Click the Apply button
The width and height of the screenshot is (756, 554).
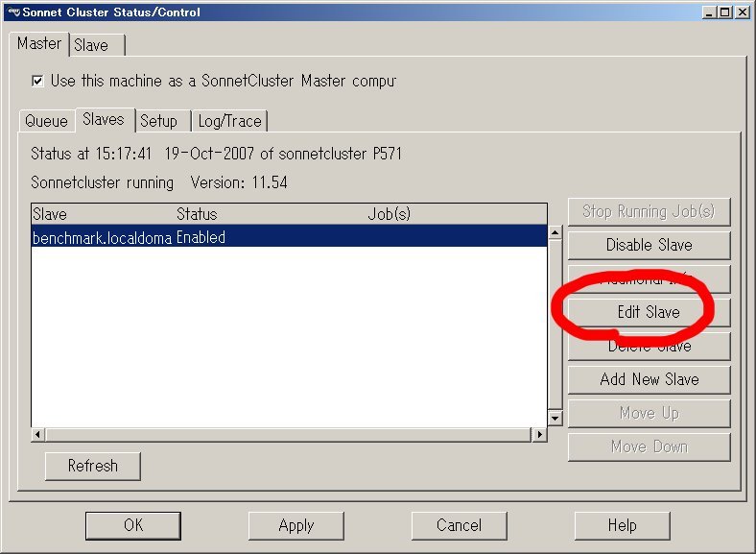296,525
